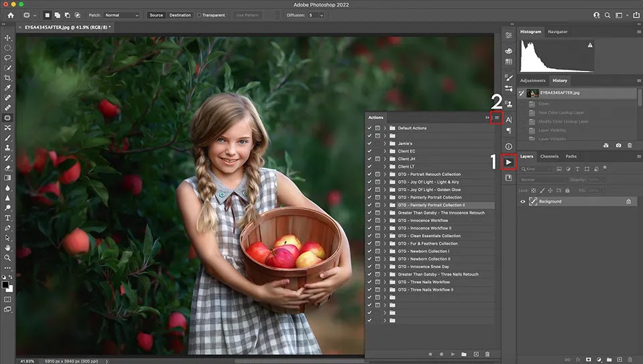The image size is (643, 364).
Task: Select the Crop tool
Action: click(x=7, y=78)
